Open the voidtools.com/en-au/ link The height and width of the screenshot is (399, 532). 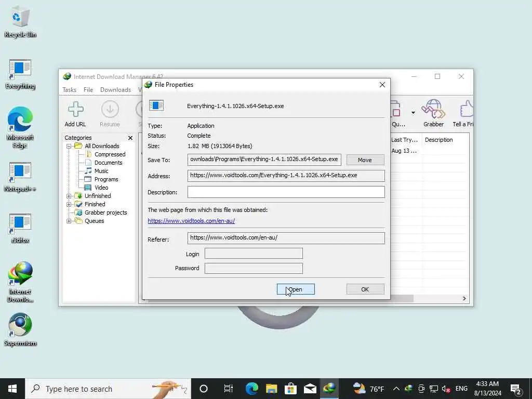pos(191,221)
